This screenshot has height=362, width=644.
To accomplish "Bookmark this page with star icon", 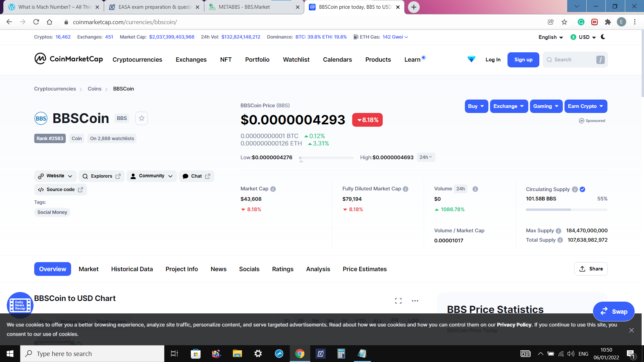I will [564, 22].
